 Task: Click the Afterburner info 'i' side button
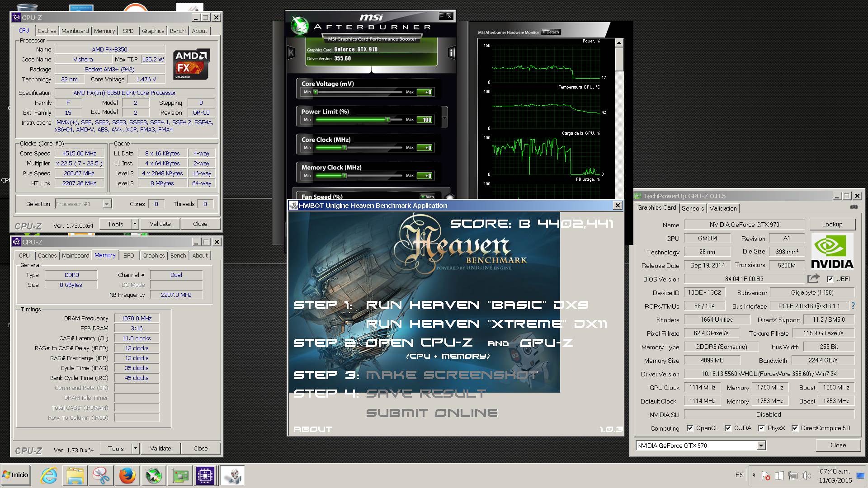451,53
